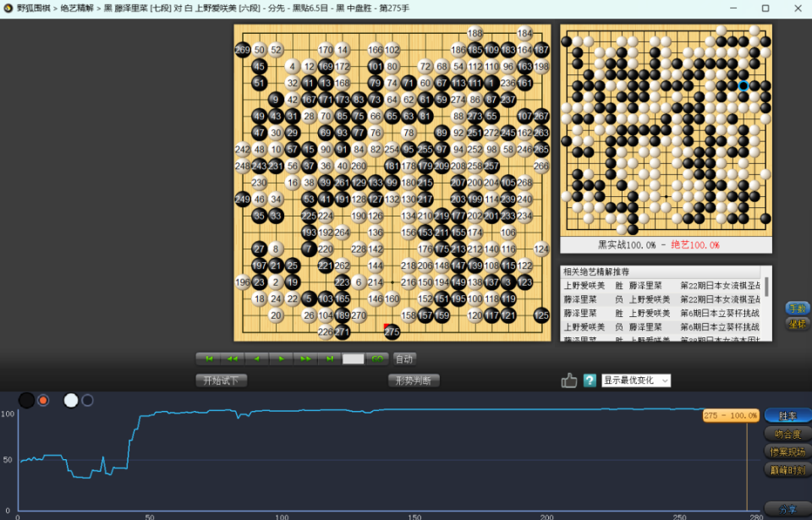Maximize the application window

tap(765, 8)
